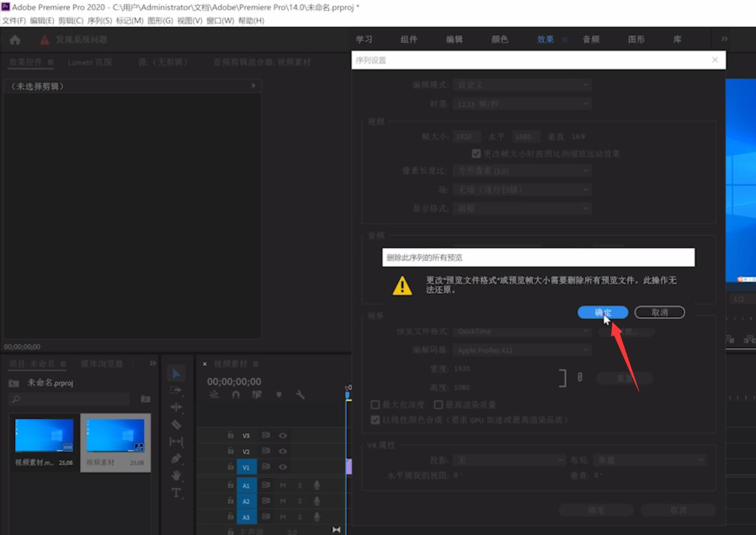Click the Home icon
The image size is (756, 535).
coord(15,40)
